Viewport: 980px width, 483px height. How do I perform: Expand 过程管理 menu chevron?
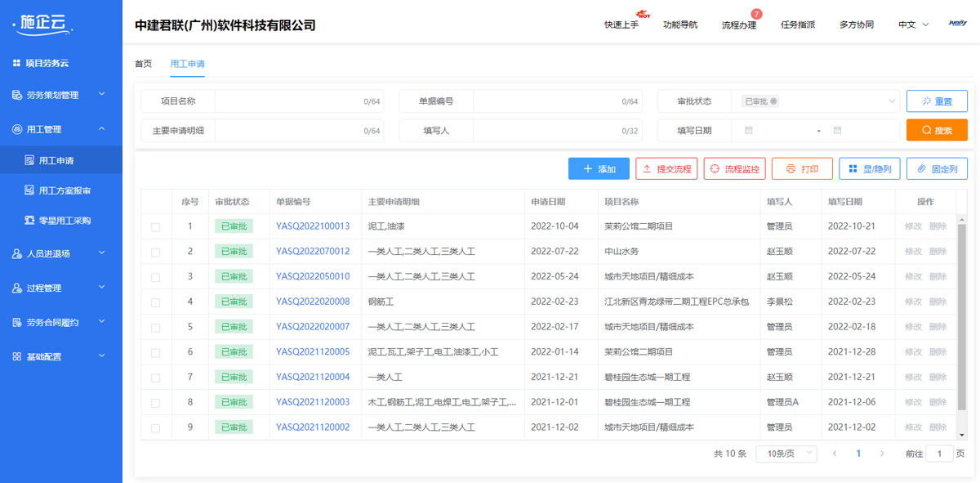pos(102,288)
